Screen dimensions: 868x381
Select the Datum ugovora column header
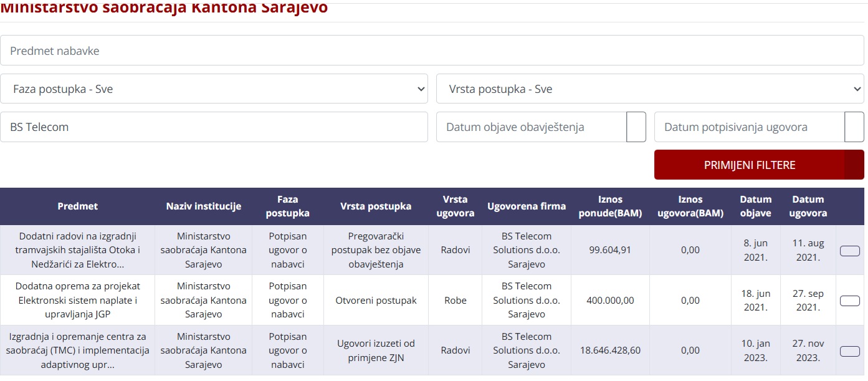[808, 206]
